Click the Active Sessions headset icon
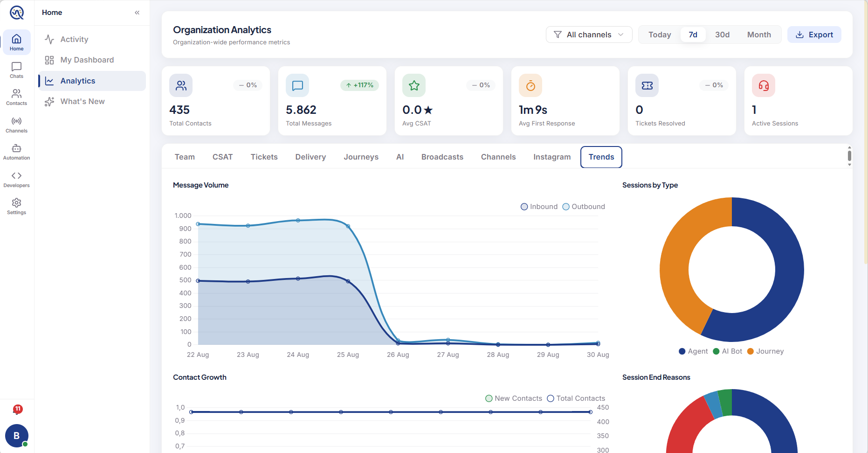Screen dimensions: 868x453 click(x=764, y=85)
